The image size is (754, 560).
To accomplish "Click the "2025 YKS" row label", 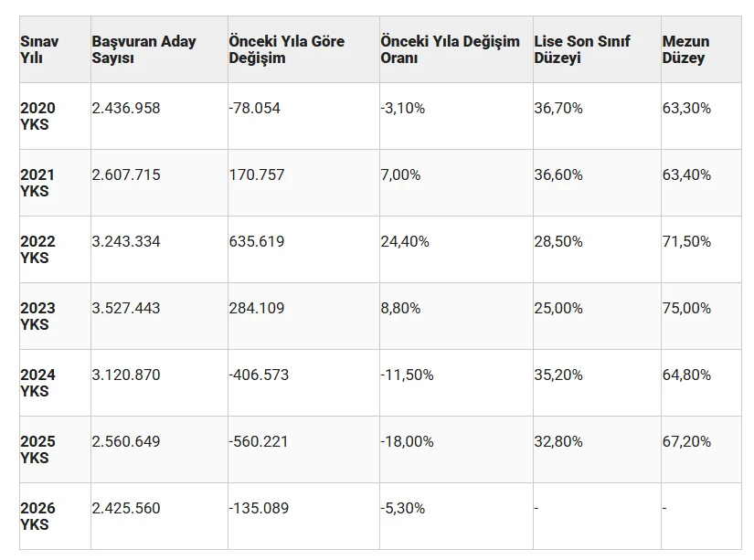I will tap(37, 449).
